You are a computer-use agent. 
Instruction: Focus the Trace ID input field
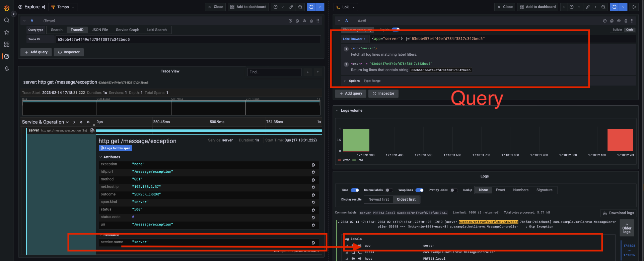pyautogui.click(x=188, y=39)
